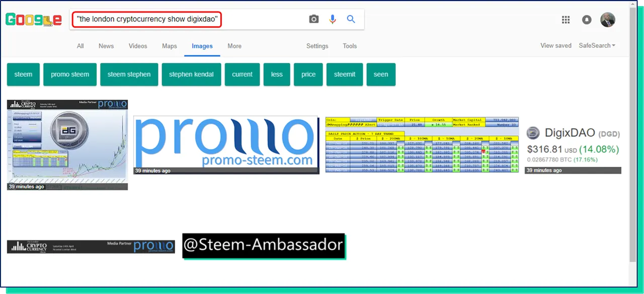
Task: Filter by the seen chip
Action: (x=381, y=74)
